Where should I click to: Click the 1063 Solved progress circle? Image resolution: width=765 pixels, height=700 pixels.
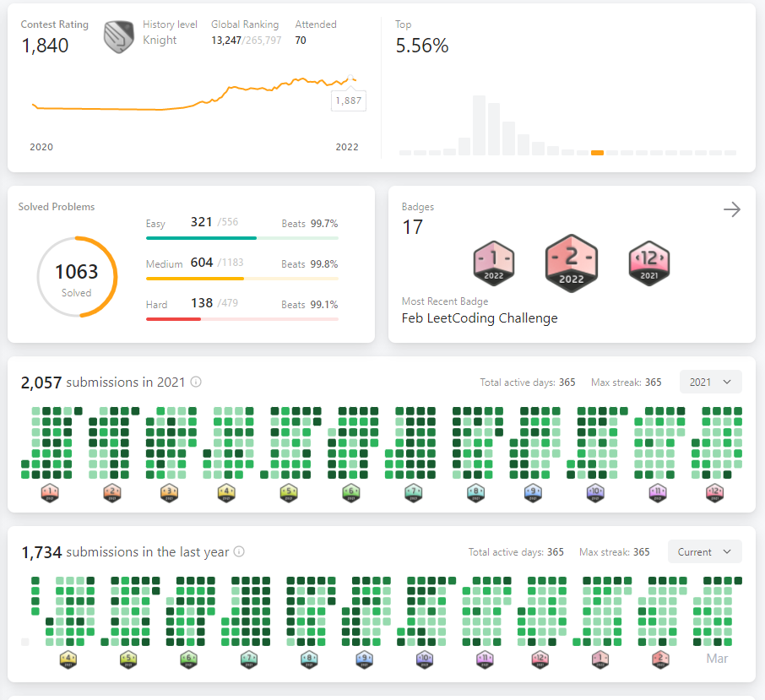77,277
